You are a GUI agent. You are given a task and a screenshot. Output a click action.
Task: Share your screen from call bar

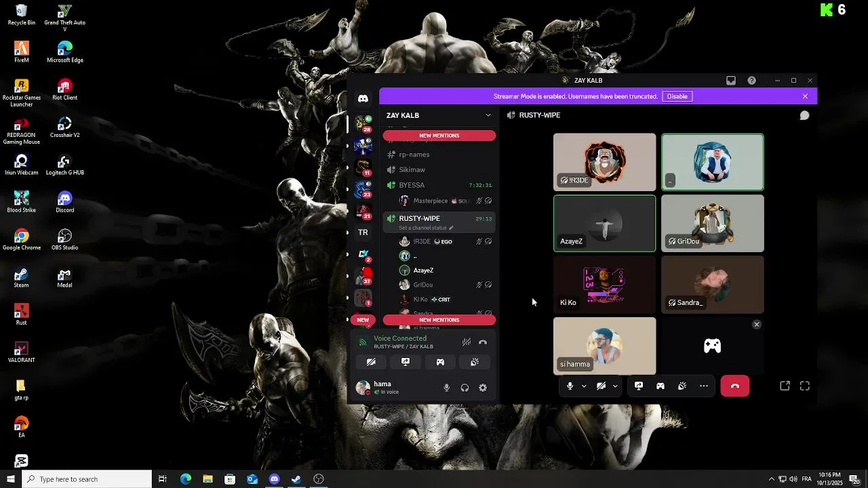click(x=639, y=386)
